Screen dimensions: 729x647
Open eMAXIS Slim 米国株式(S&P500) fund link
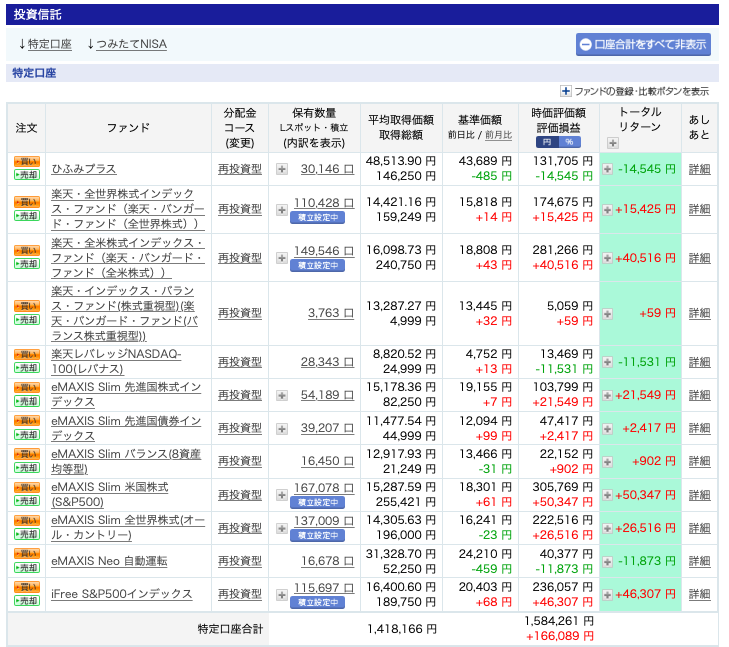tap(110, 495)
